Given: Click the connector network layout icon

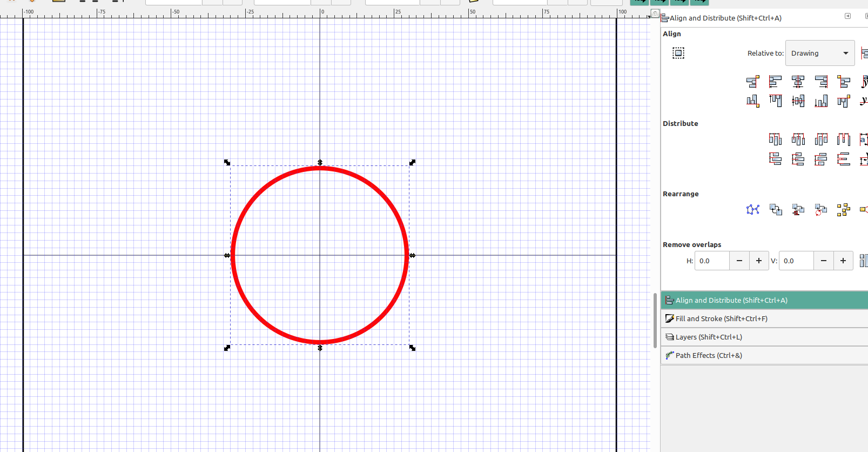Looking at the screenshot, I should (752, 210).
